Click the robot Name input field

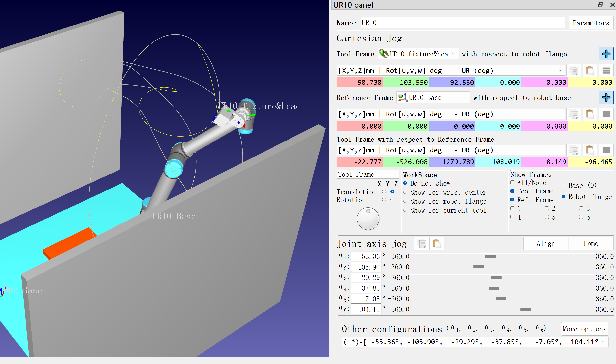click(x=463, y=23)
